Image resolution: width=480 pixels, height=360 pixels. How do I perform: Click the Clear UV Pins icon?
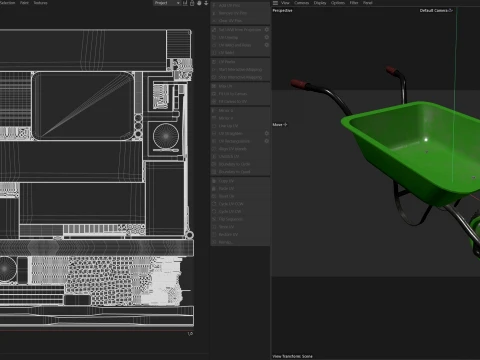click(214, 21)
